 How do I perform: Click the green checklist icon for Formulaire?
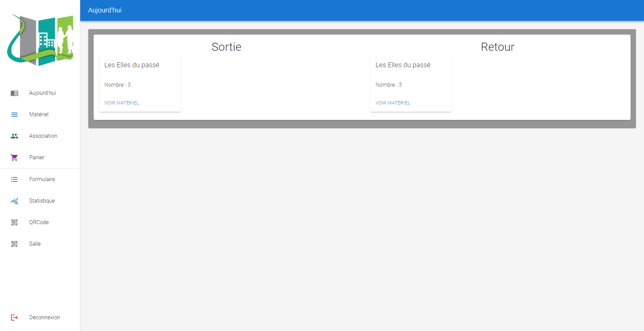click(14, 179)
